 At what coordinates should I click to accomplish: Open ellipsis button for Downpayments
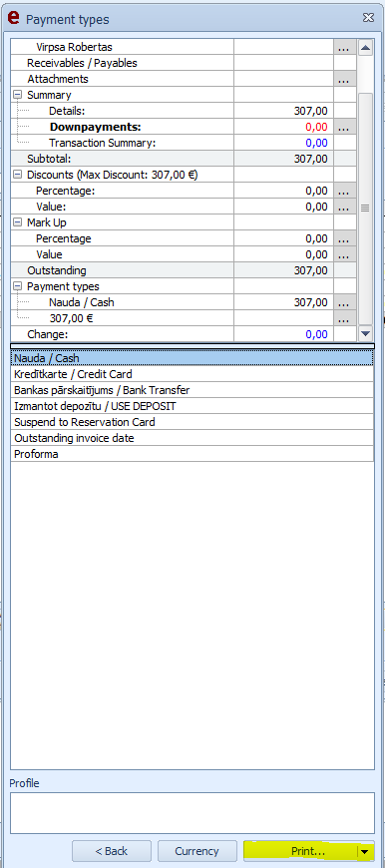point(345,127)
